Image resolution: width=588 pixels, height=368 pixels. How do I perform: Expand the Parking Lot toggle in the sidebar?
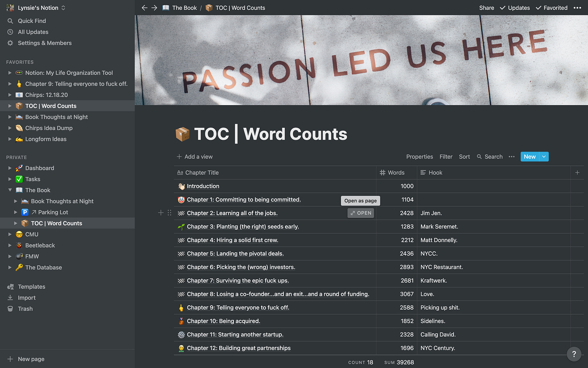(16, 212)
